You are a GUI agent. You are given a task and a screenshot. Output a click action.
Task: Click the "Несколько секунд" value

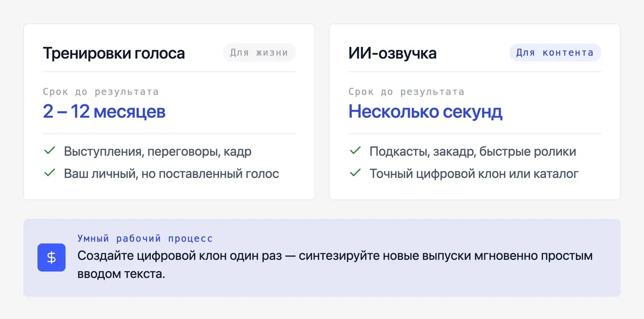tap(425, 111)
